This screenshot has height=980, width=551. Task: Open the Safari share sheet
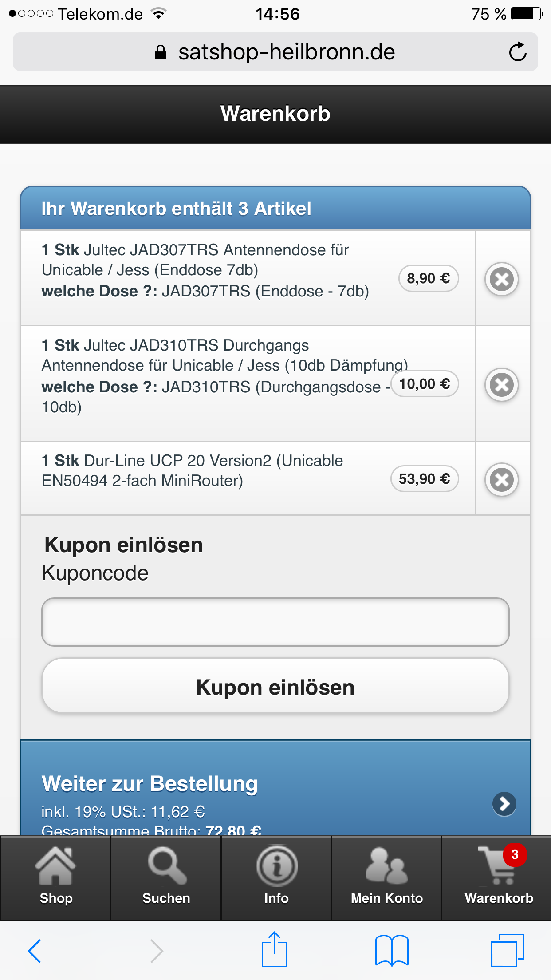275,950
